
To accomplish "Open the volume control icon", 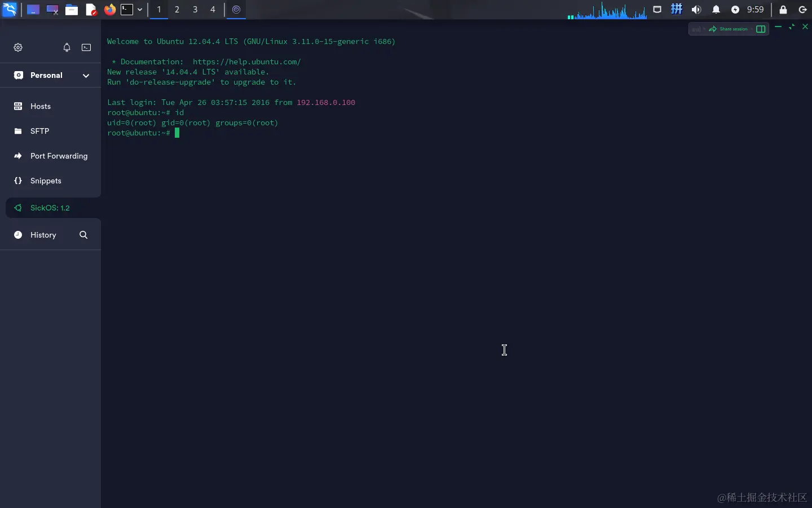I will coord(696,10).
